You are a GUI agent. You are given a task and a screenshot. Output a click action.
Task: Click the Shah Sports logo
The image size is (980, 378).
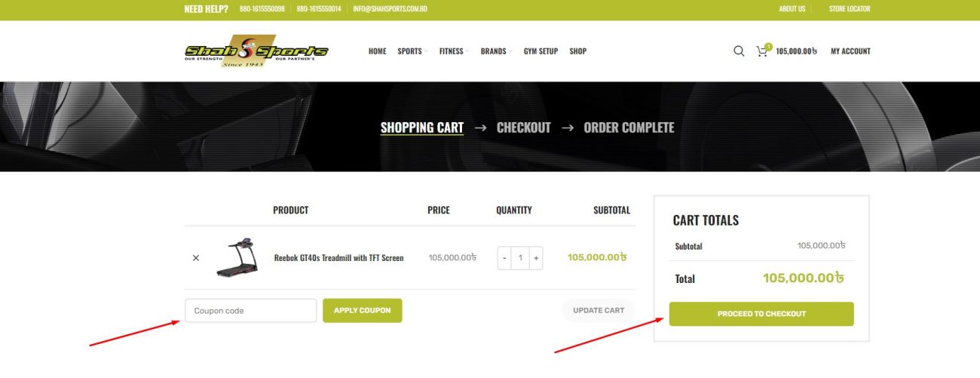tap(256, 51)
